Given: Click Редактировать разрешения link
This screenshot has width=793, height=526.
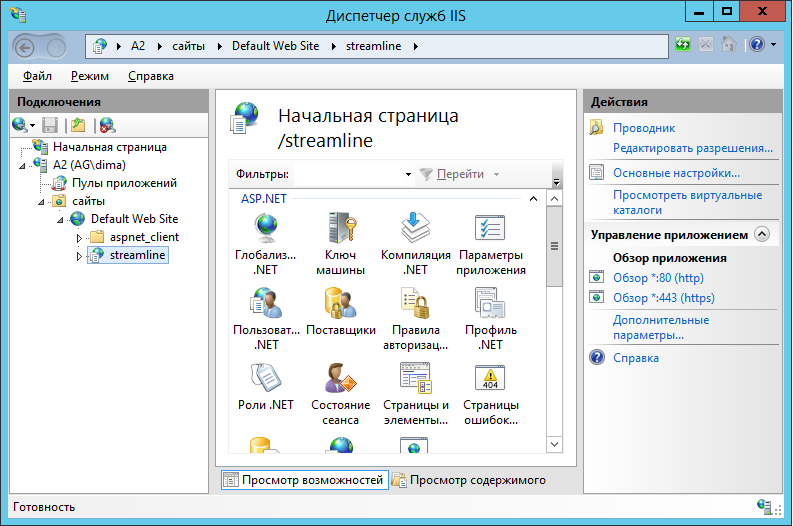Looking at the screenshot, I should tap(693, 148).
